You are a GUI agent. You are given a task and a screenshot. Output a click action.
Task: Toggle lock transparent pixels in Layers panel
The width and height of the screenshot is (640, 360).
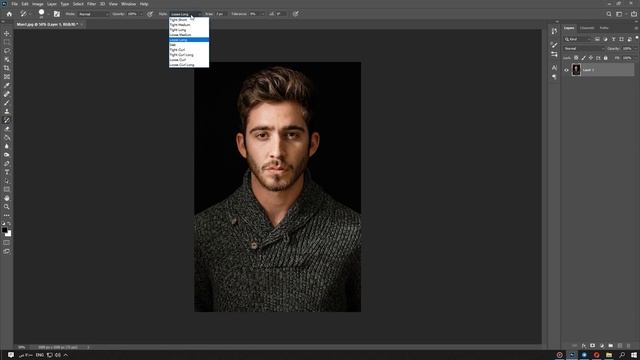click(x=576, y=58)
